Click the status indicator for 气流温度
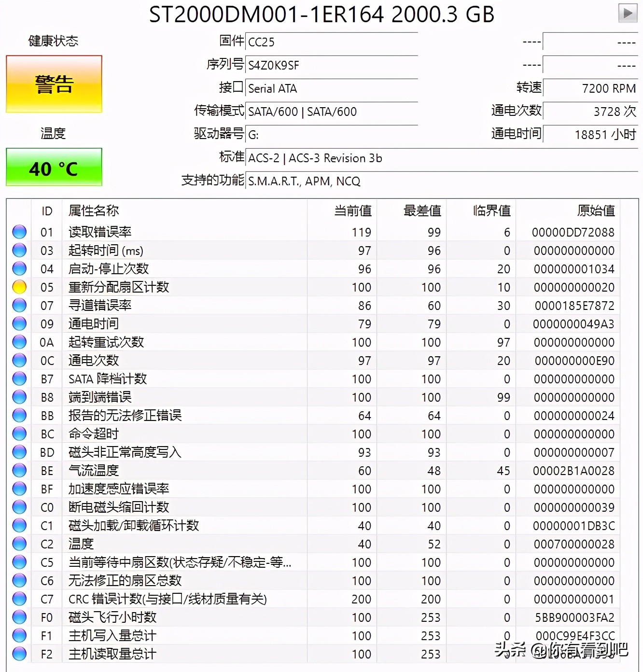The height and width of the screenshot is (672, 643). [19, 470]
